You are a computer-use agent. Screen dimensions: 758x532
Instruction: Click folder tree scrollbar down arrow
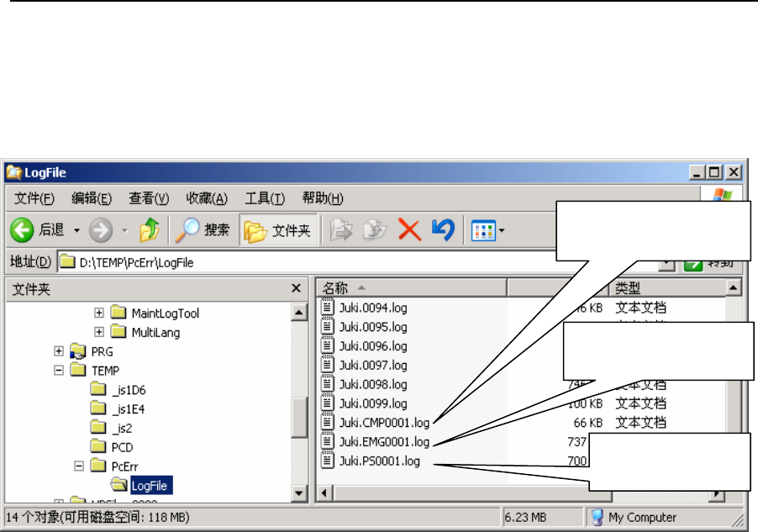click(x=299, y=493)
